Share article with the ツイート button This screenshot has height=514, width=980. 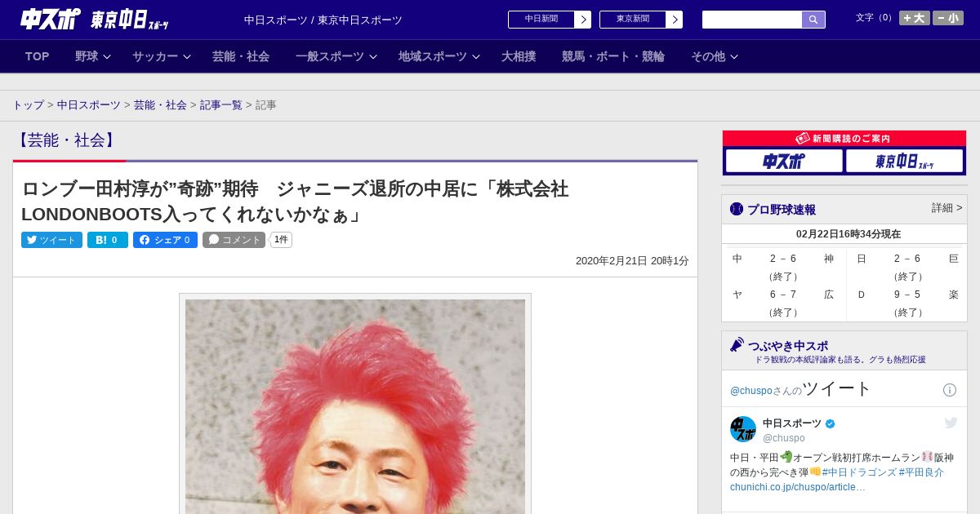[x=51, y=240]
